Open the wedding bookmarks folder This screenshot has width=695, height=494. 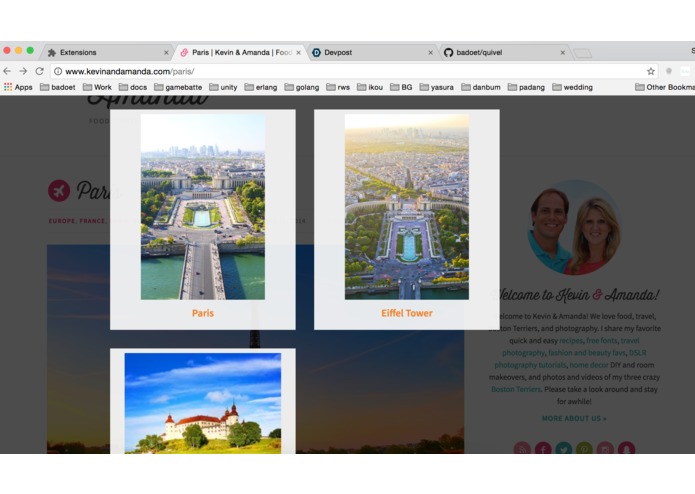573,87
